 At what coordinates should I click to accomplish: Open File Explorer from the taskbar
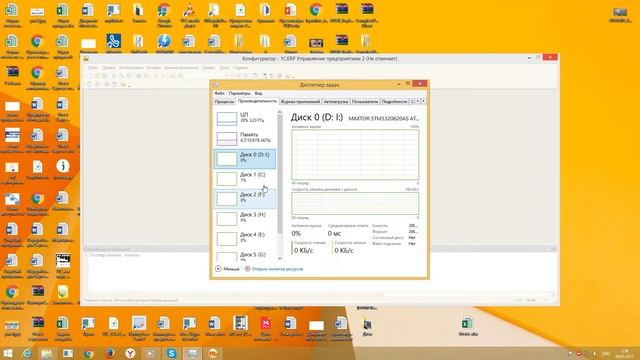point(47,353)
